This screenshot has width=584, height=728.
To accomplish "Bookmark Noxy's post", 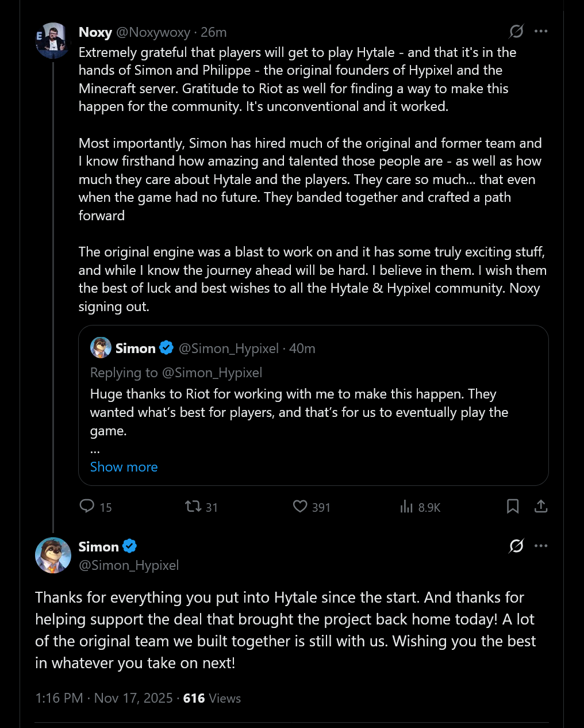I will pos(513,507).
